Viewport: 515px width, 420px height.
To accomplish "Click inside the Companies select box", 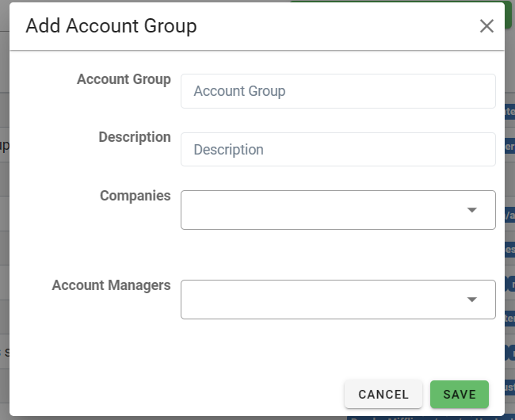I will pyautogui.click(x=317, y=210).
